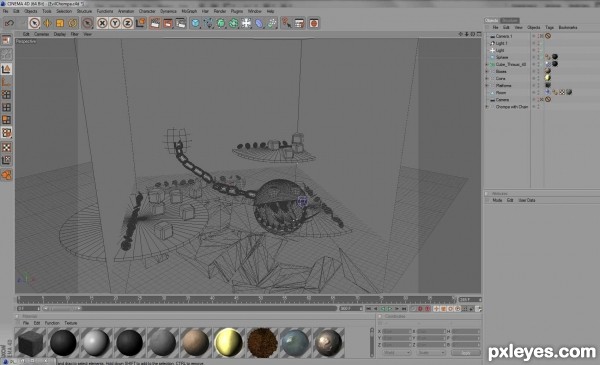Enable the Model tool in left palette
This screenshot has width=600, height=365.
pyautogui.click(x=6, y=69)
